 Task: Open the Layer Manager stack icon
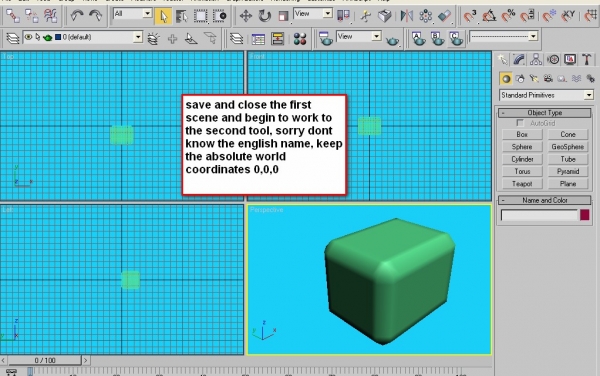pyautogui.click(x=13, y=38)
